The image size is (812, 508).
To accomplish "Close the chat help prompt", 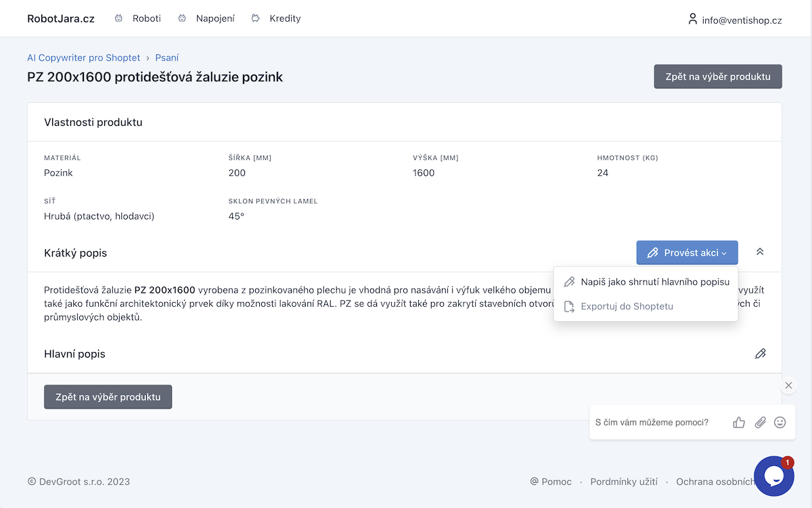I will click(x=788, y=385).
